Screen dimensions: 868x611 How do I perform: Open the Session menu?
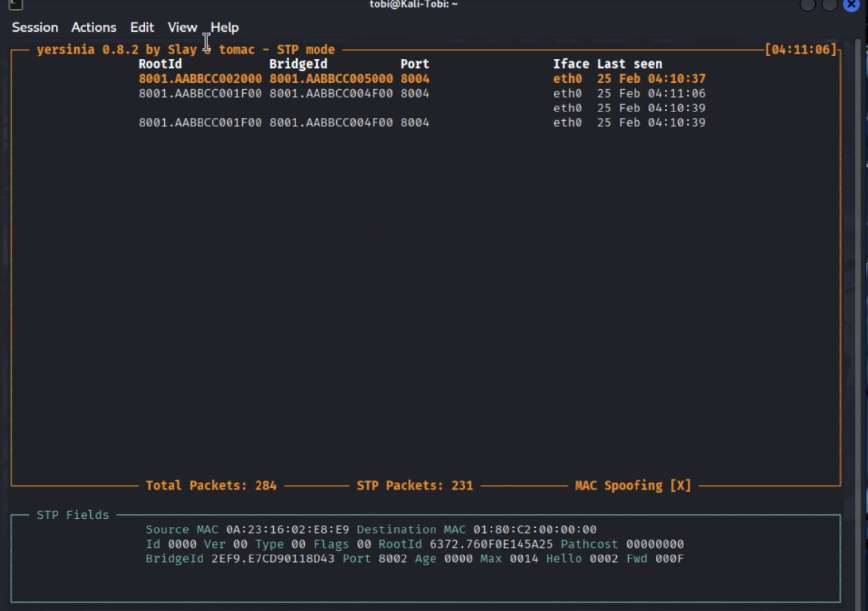[x=35, y=28]
